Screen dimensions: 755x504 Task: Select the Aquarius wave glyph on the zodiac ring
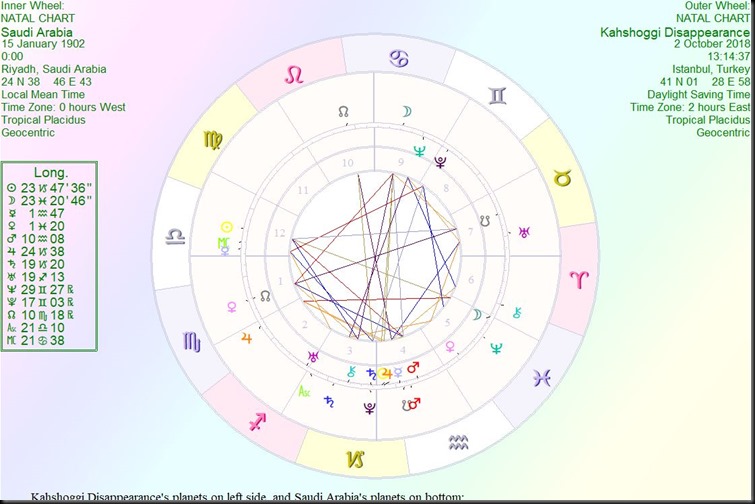click(x=458, y=442)
